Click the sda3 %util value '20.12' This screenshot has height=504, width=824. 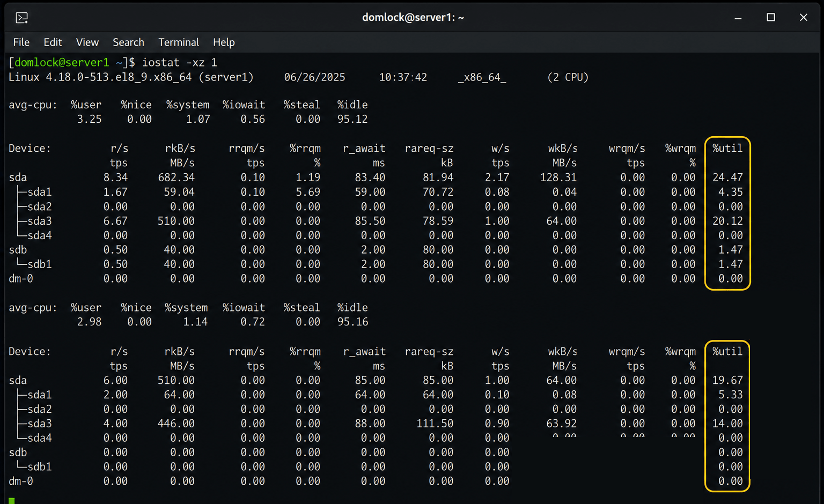point(727,221)
